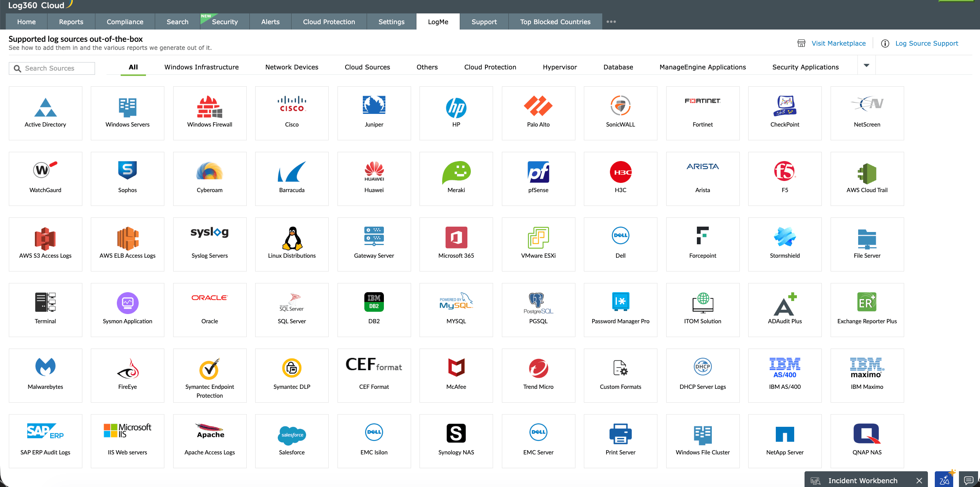980x487 pixels.
Task: Select IBM AS/400 log source
Action: [x=785, y=375]
